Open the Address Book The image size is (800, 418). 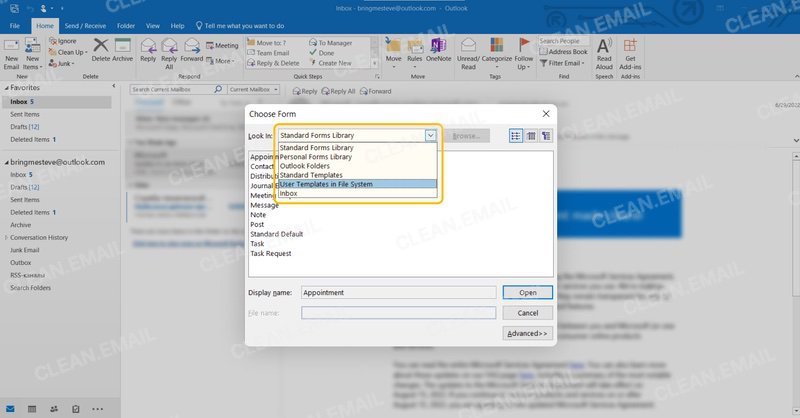(564, 52)
